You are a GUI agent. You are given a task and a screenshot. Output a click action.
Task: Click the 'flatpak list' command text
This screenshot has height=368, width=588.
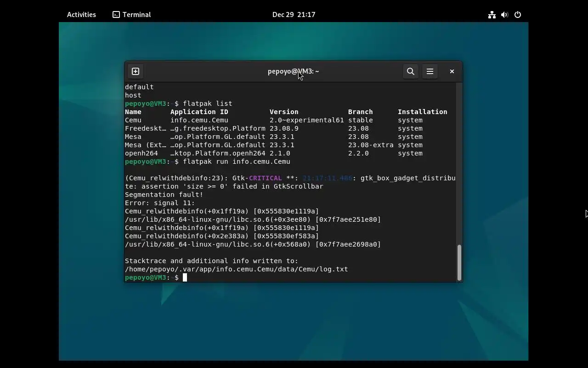tap(208, 103)
